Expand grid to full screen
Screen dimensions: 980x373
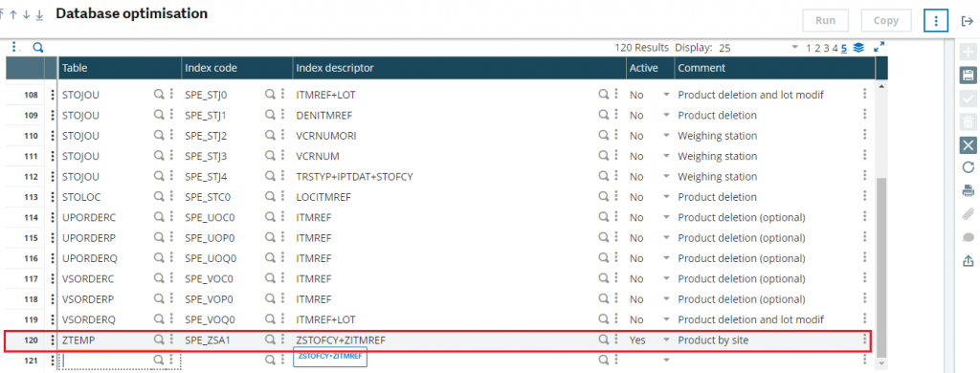879,48
